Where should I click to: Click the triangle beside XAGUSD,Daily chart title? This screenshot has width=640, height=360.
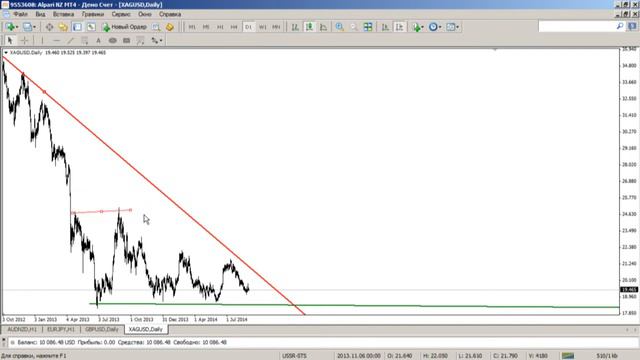6,53
